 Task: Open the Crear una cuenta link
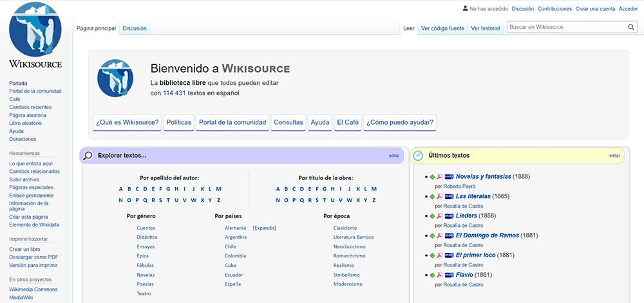[595, 9]
